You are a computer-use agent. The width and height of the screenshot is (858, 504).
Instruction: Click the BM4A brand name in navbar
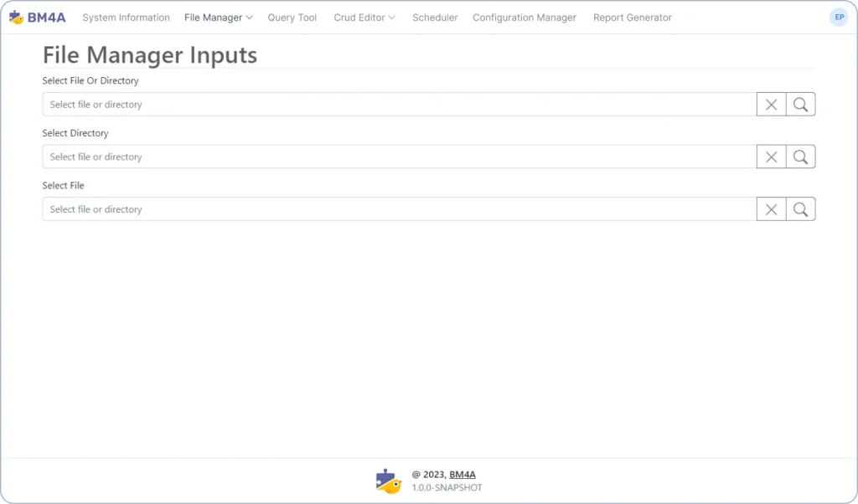pos(47,18)
